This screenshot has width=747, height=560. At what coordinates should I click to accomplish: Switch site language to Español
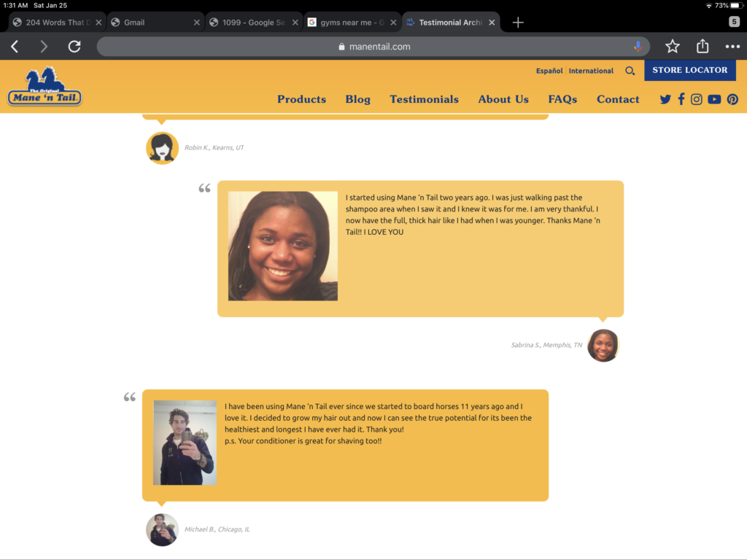[549, 71]
